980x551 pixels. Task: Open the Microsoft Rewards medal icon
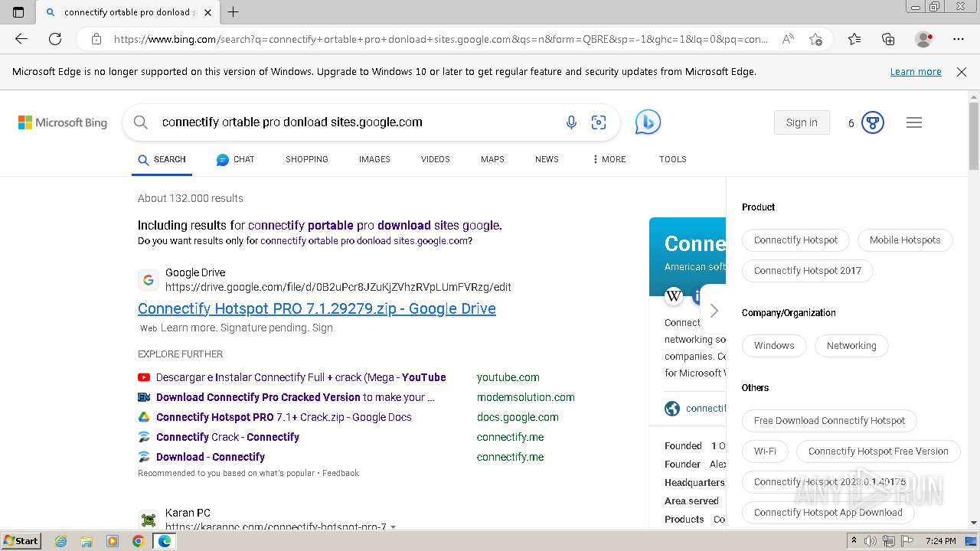click(x=873, y=122)
